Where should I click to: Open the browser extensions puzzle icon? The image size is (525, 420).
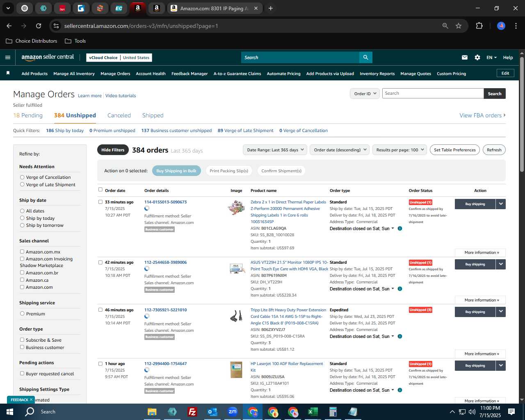(479, 26)
